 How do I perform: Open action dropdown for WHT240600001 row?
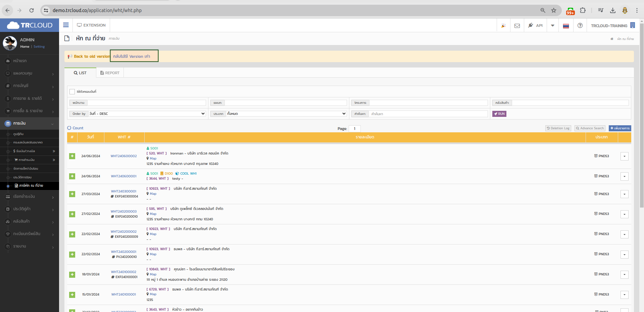coord(624,176)
